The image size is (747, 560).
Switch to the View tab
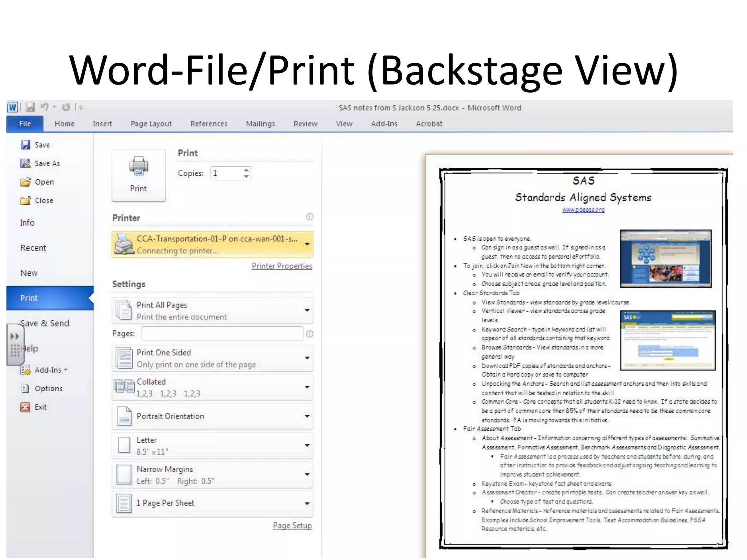(344, 124)
